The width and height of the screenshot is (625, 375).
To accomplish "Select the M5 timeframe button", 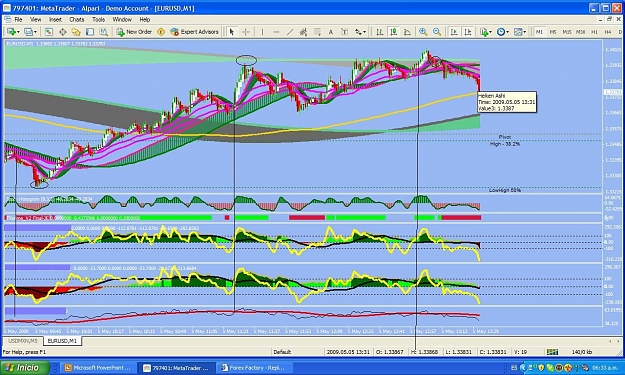I will 553,32.
